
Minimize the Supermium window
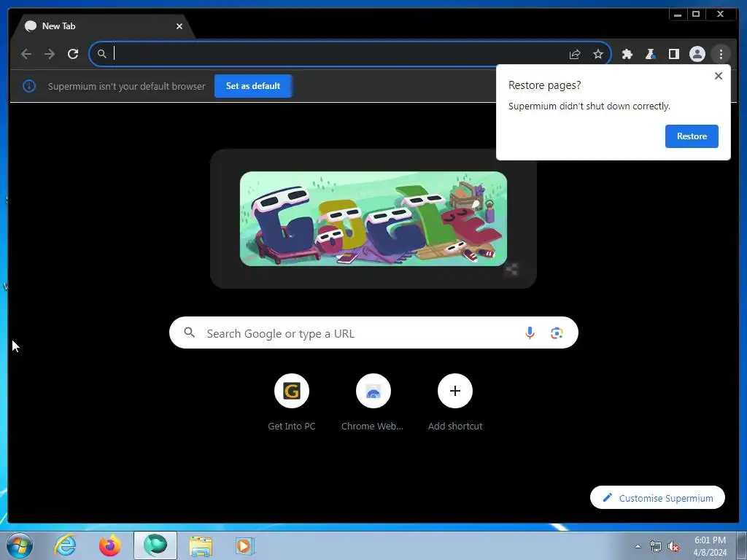[x=678, y=15]
